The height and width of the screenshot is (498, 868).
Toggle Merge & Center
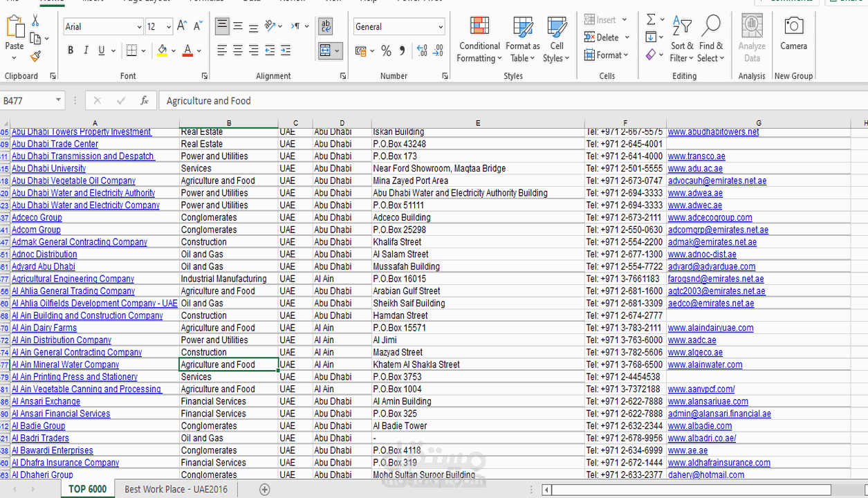click(326, 50)
